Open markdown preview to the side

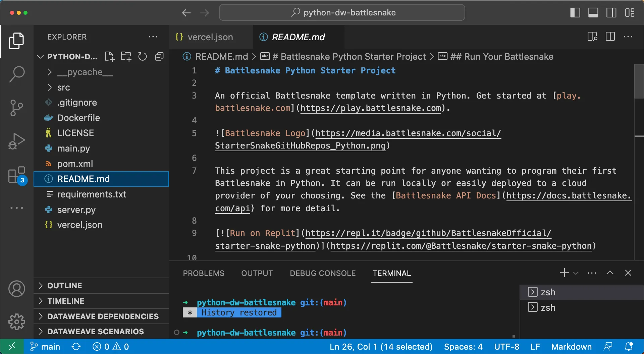(x=592, y=37)
